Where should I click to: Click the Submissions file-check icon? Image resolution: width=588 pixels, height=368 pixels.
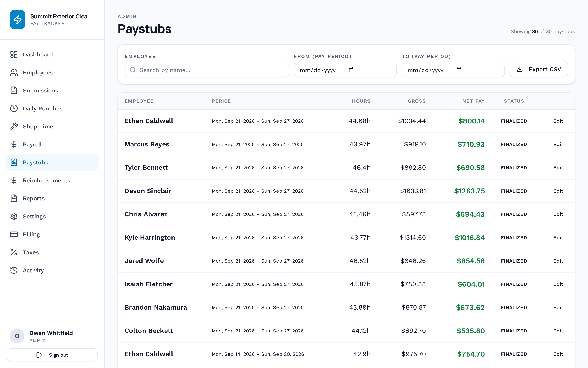pyautogui.click(x=14, y=90)
